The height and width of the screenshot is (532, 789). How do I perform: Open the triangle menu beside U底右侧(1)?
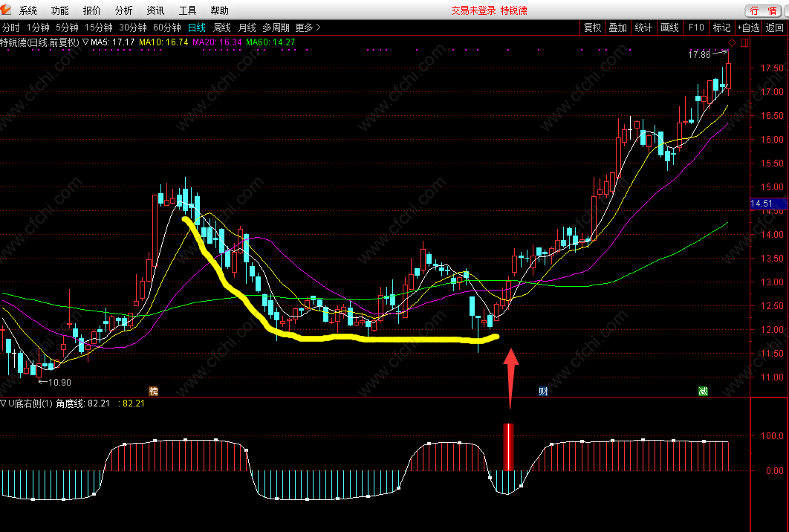(4, 403)
